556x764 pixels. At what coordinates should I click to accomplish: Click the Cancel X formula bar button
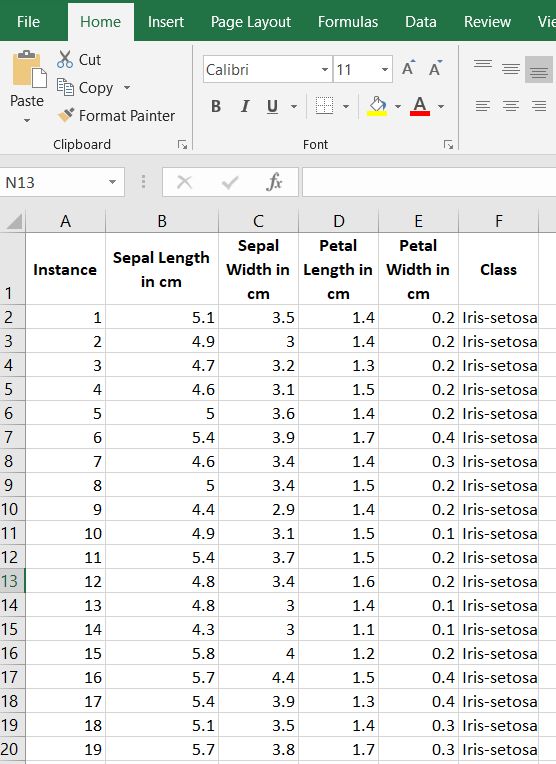184,182
